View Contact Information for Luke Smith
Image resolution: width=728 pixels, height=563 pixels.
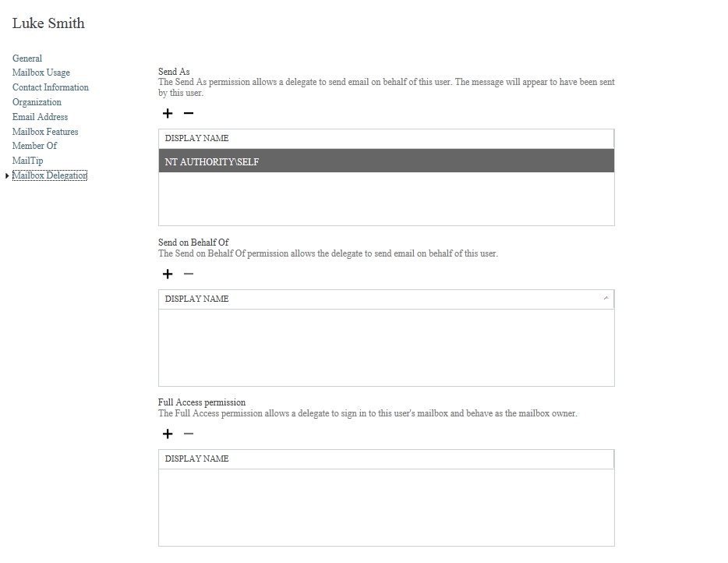pyautogui.click(x=50, y=87)
